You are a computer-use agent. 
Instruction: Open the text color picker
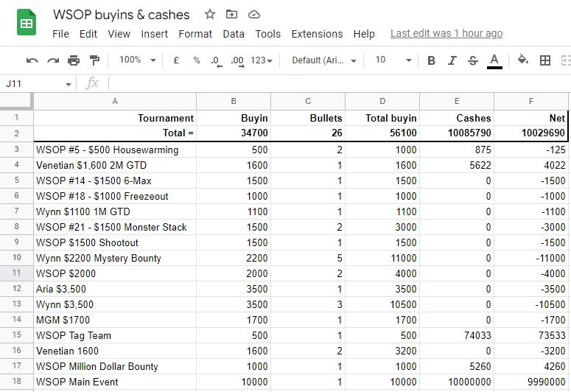pyautogui.click(x=494, y=61)
